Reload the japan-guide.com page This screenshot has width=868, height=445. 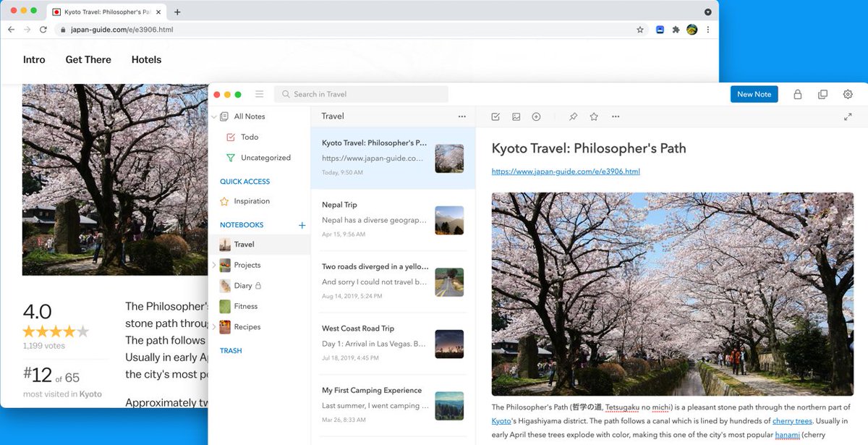click(x=43, y=30)
